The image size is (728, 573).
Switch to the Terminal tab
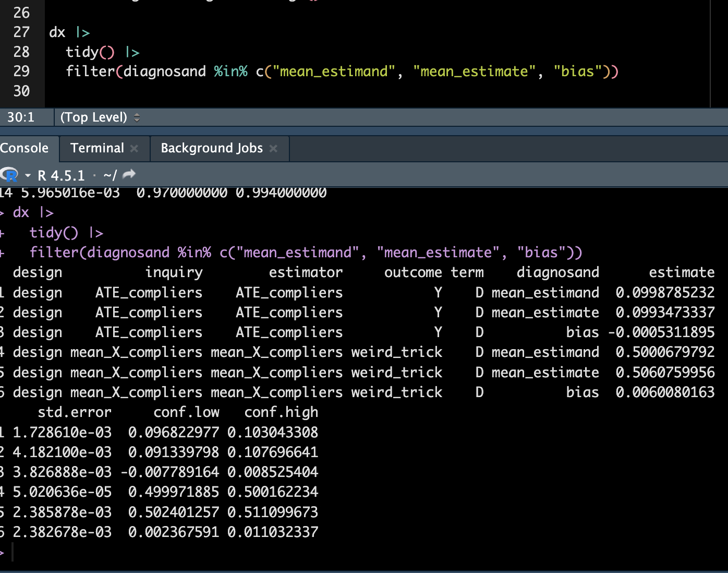97,148
